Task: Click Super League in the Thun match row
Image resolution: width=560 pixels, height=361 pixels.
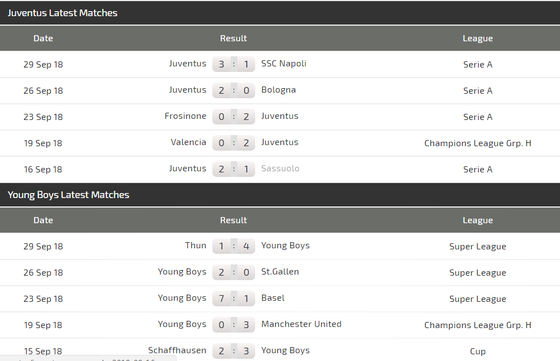Action: point(478,247)
